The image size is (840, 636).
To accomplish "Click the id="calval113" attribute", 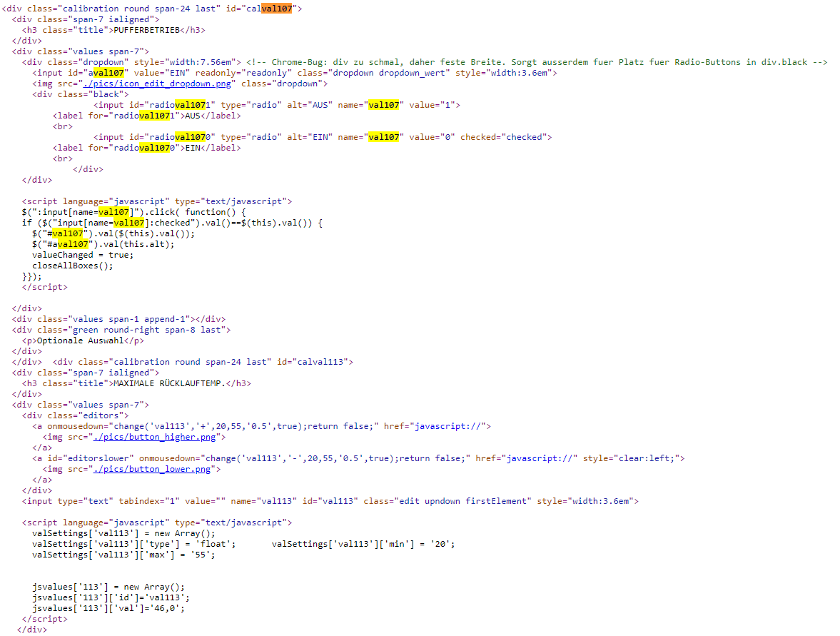I will coord(313,362).
